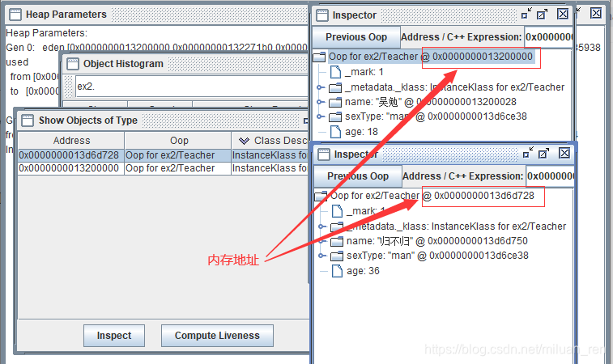Screen dimensions: 613x364
Task: Click file icon beside age: 18
Action: [x=335, y=132]
